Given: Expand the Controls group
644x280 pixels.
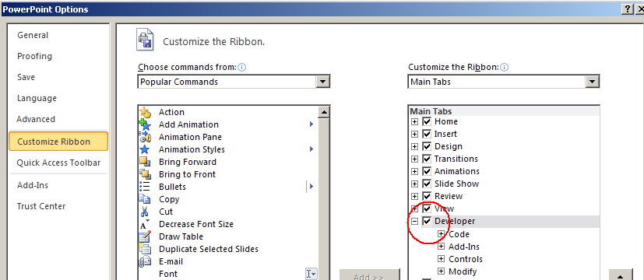Looking at the screenshot, I should [x=441, y=259].
